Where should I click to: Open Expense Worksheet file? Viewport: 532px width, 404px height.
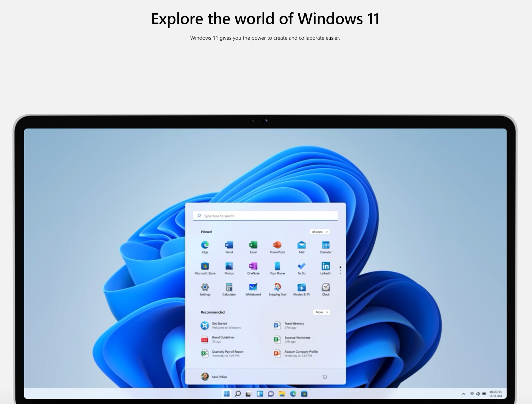[292, 339]
